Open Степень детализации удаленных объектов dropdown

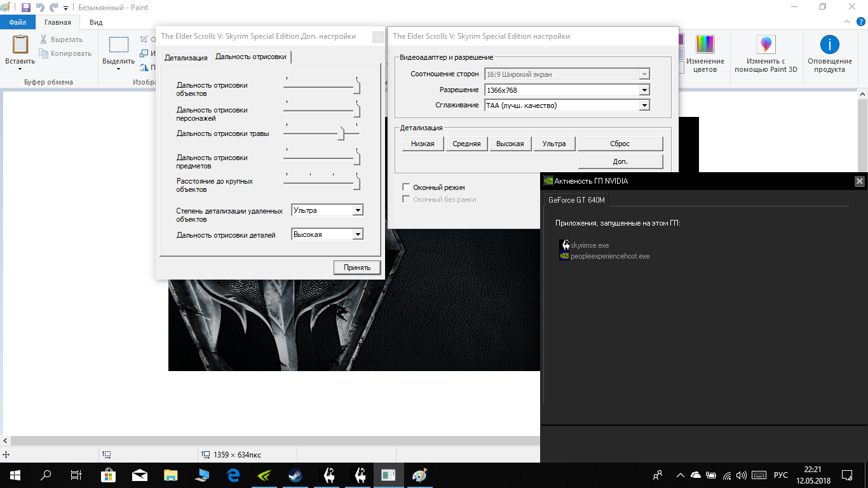(327, 210)
